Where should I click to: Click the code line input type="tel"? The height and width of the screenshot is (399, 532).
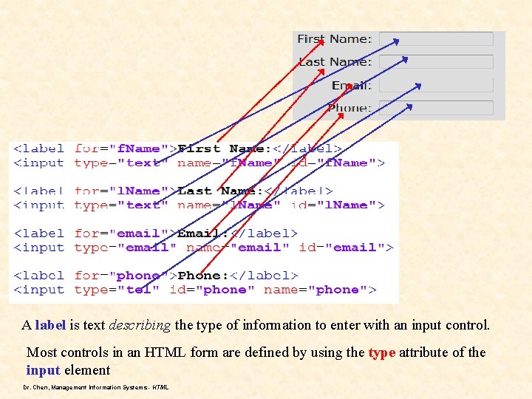[x=195, y=290]
